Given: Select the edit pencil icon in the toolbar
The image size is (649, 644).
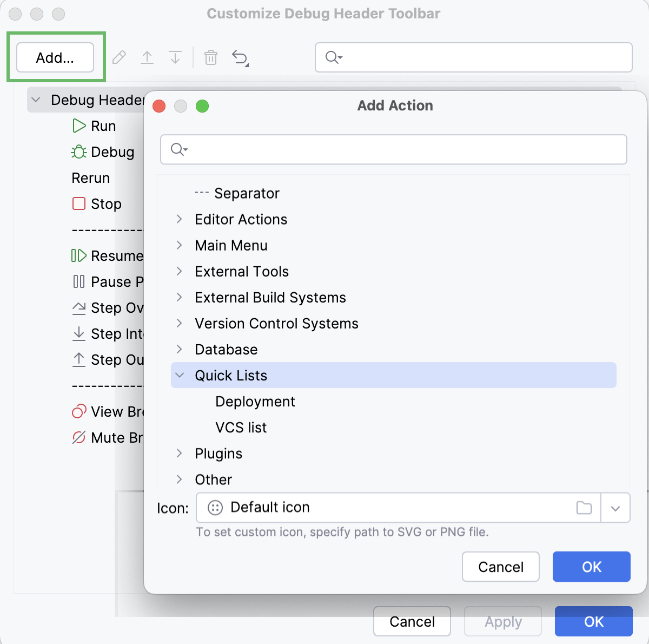Looking at the screenshot, I should coord(119,57).
